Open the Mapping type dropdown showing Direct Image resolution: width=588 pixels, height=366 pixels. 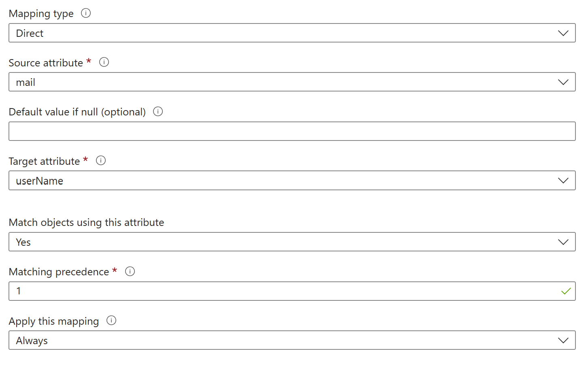[x=283, y=33]
